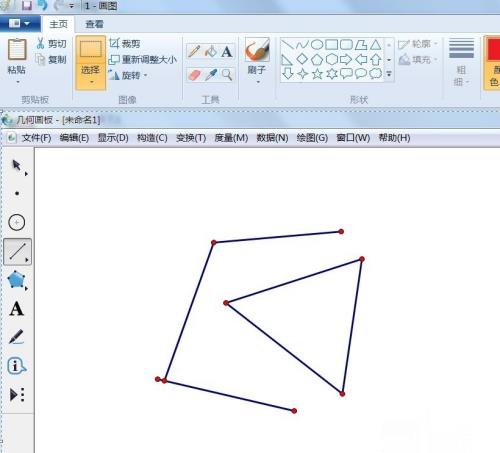The width and height of the screenshot is (500, 453).
Task: Click the Brushes (刷子) icon
Action: click(257, 49)
